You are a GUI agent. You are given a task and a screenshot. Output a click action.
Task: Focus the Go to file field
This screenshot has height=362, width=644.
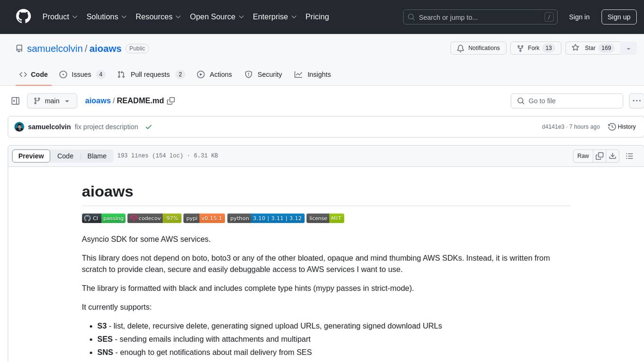pos(567,101)
